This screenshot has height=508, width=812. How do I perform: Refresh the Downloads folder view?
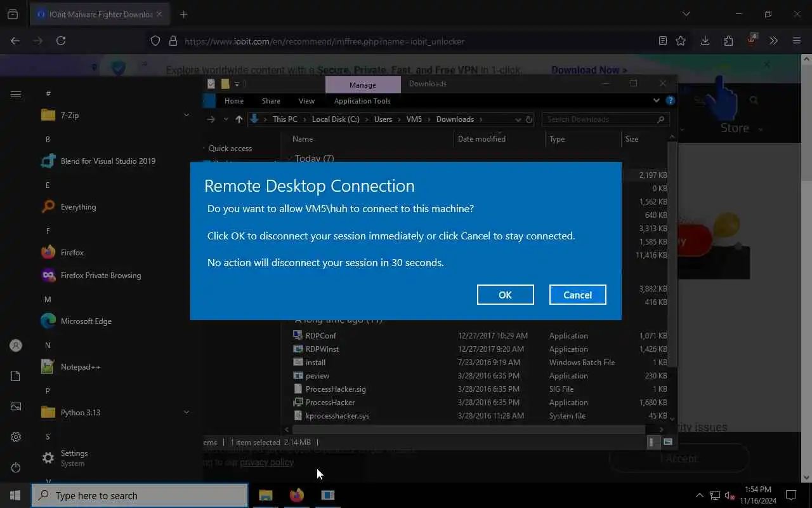[x=528, y=119]
